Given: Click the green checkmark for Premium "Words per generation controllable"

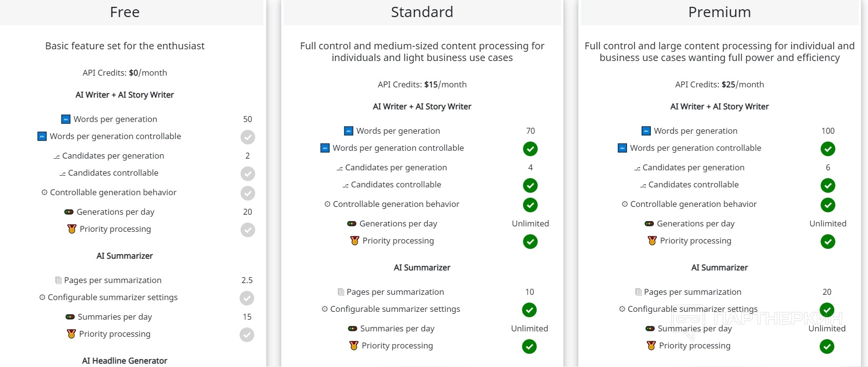Looking at the screenshot, I should tap(828, 149).
